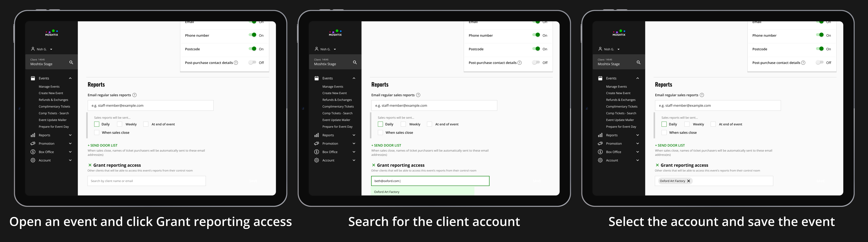
Task: Click the Events calendar icon on middle tablet
Action: pos(317,78)
